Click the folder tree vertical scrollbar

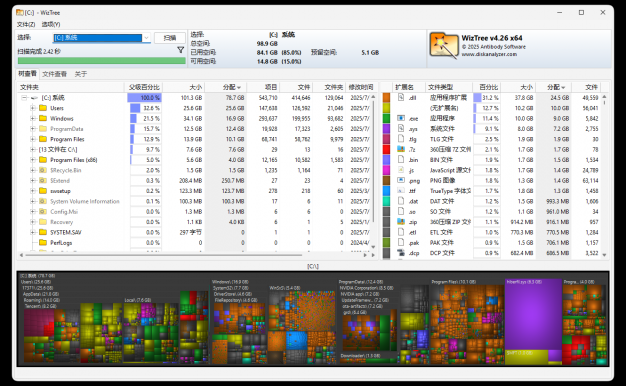373,162
